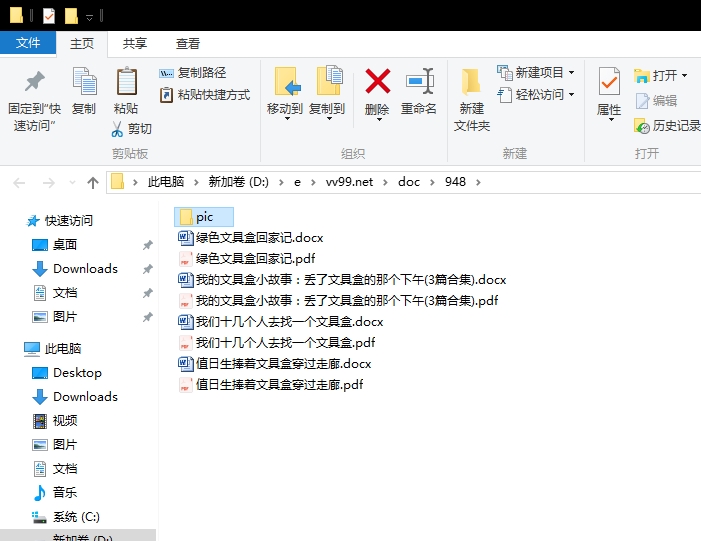Select 我的文具盒小故事 3篇合集 pdf file
Image resolution: width=701 pixels, height=541 pixels.
(x=338, y=300)
